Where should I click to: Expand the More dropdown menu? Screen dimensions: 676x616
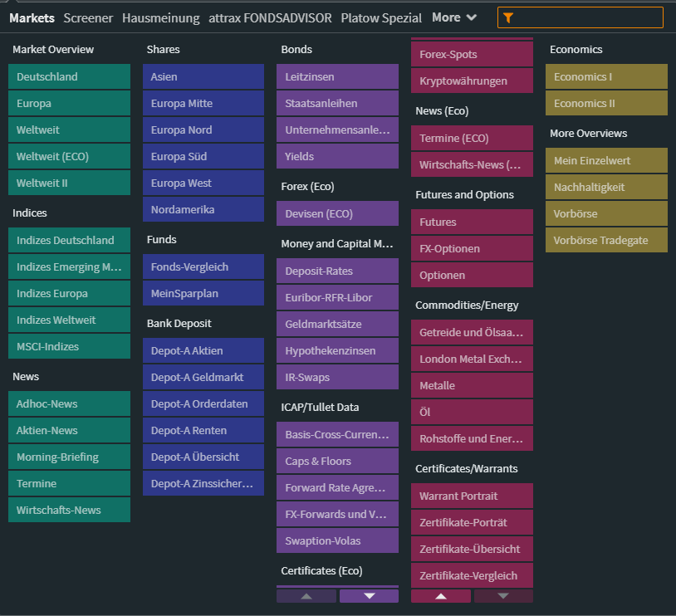(454, 17)
